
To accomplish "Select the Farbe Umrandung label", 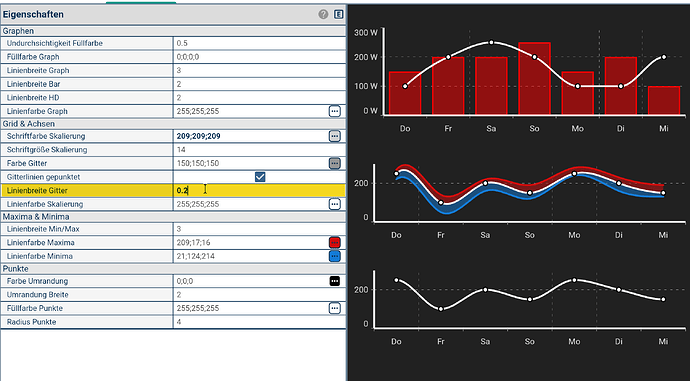I will coord(37,281).
